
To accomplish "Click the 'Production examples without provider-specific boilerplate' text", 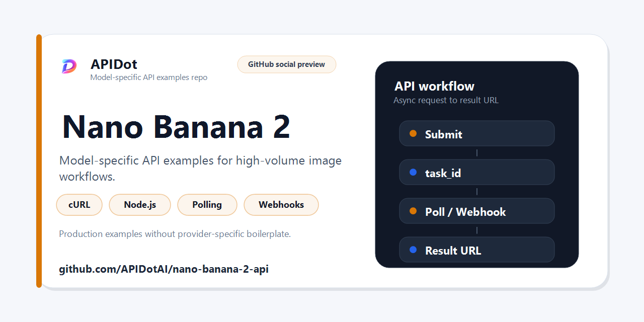I will [x=175, y=234].
